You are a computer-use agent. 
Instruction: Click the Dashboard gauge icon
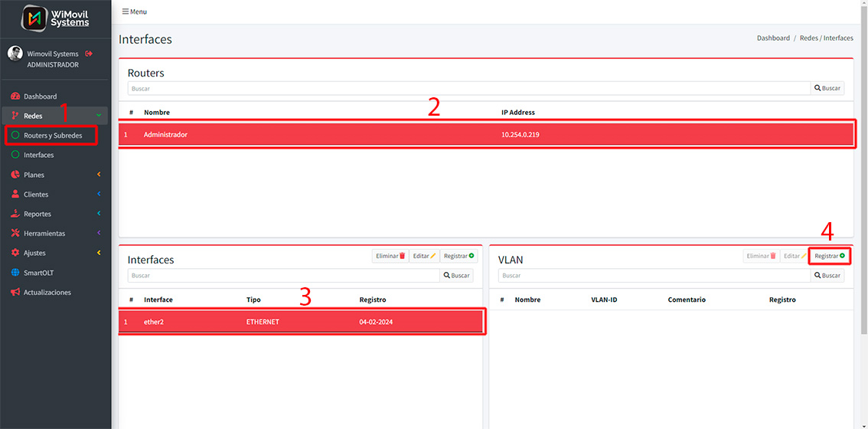15,97
